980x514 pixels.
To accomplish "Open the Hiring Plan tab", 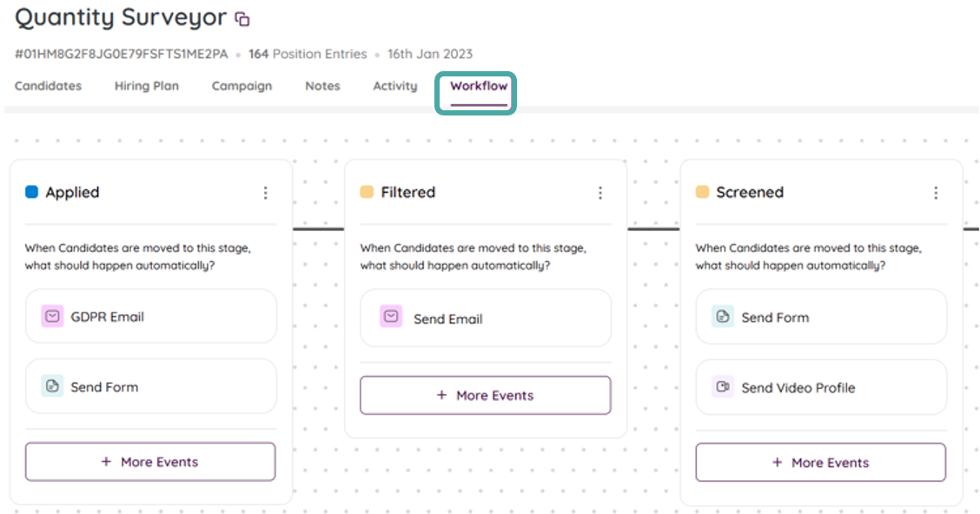I will coord(147,86).
